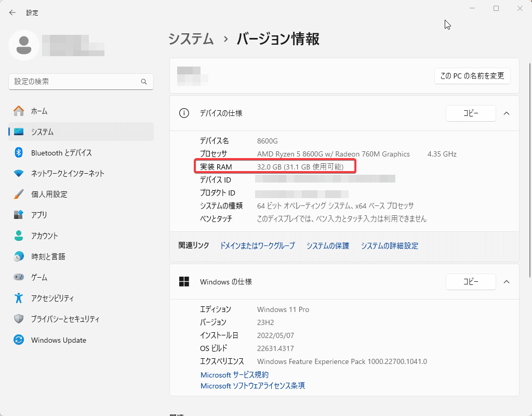Open Microsoft ソフトウェアライセンス条項 link
This screenshot has width=532, height=416.
[x=253, y=386]
